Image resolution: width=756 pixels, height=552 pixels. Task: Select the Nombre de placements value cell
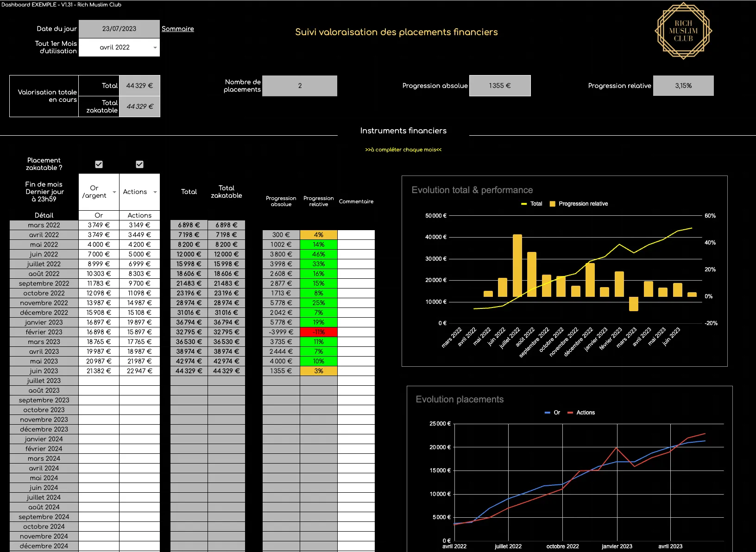(x=300, y=86)
